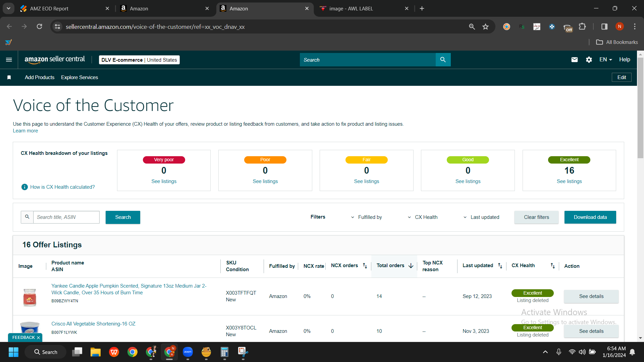Click the teal Search button for listings

(x=123, y=217)
